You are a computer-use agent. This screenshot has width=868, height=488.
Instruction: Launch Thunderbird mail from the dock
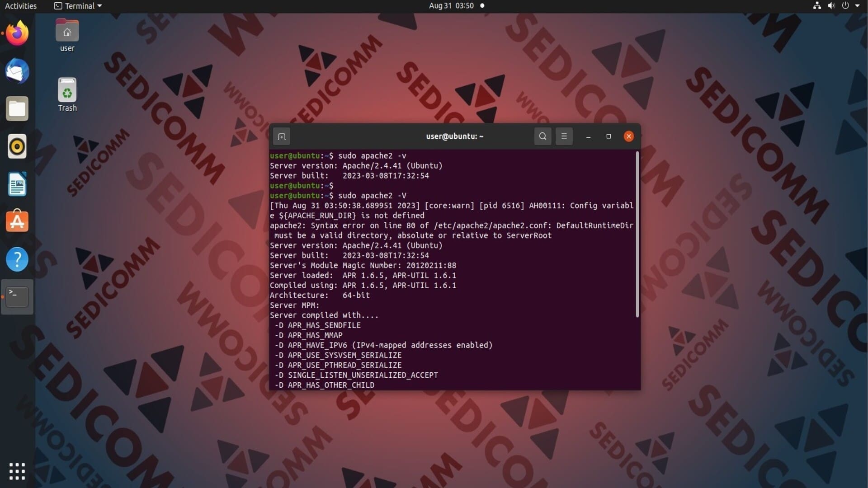[17, 71]
